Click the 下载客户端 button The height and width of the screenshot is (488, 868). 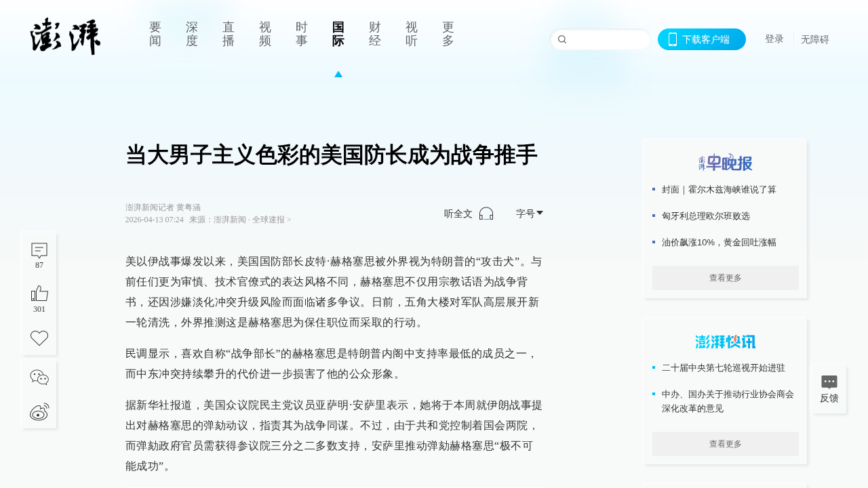tap(701, 39)
